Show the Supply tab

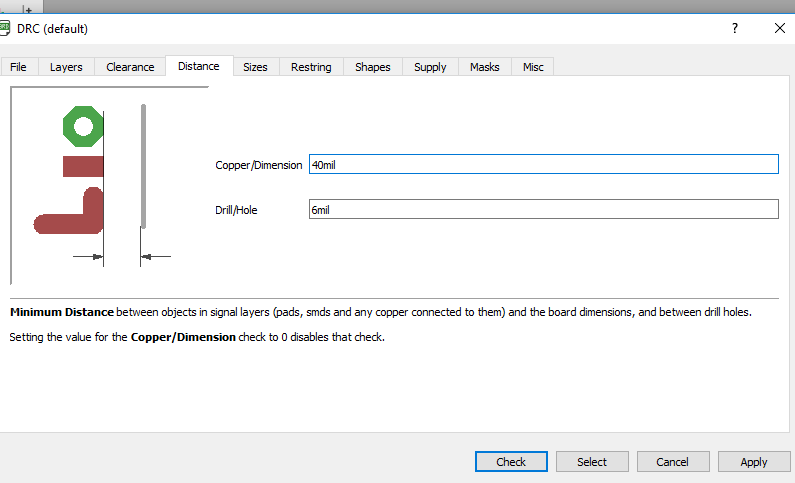430,67
